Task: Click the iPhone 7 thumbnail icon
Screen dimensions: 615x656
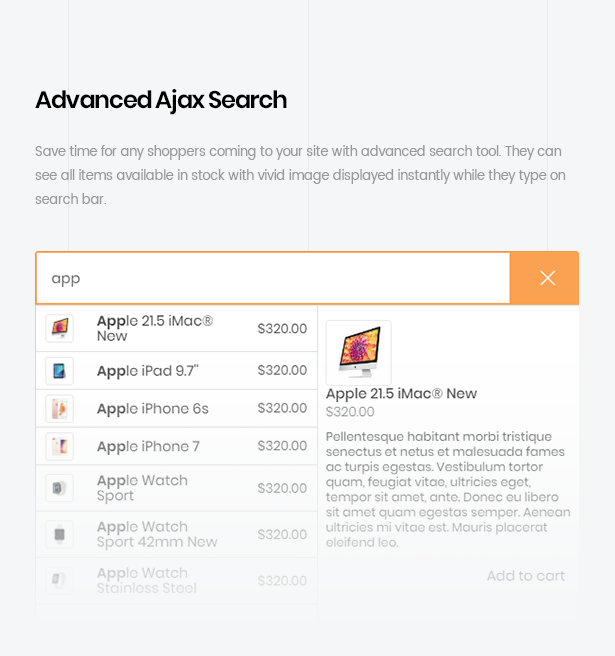Action: pos(59,447)
